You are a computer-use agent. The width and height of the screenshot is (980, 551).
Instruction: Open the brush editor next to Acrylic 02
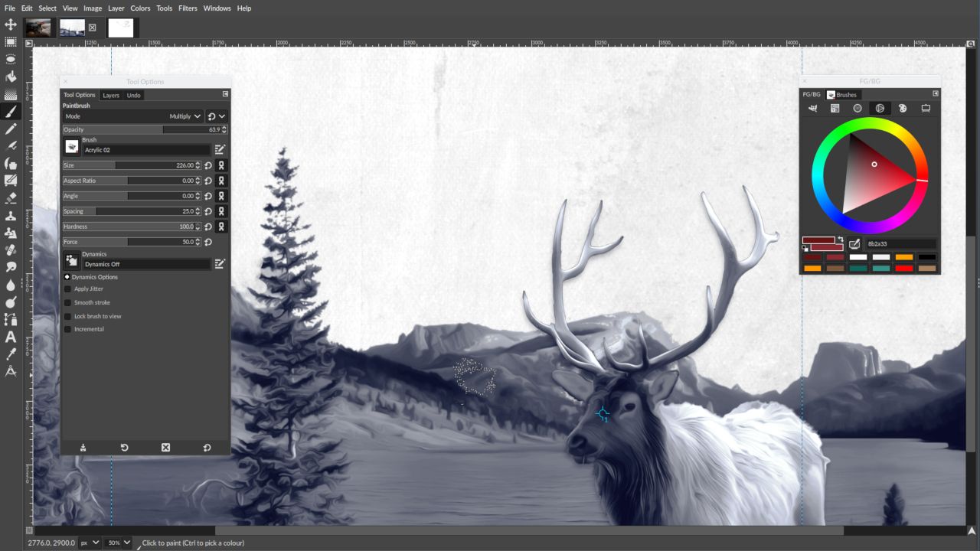point(220,149)
